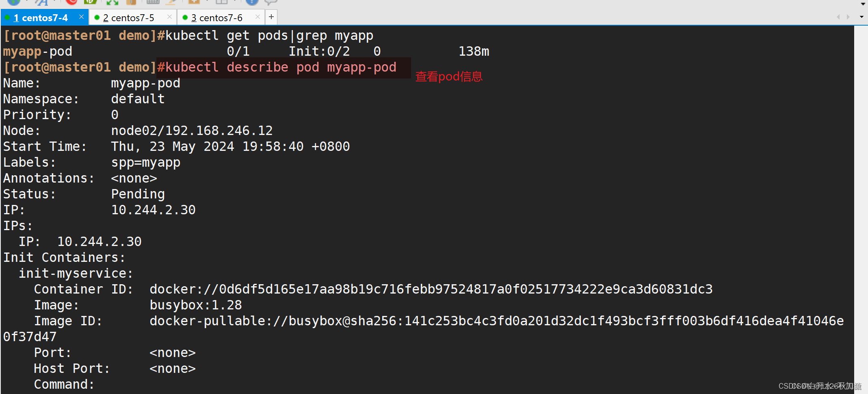Viewport: 868px width, 394px height.
Task: Click the speech bubble toolbar icon
Action: point(271,2)
